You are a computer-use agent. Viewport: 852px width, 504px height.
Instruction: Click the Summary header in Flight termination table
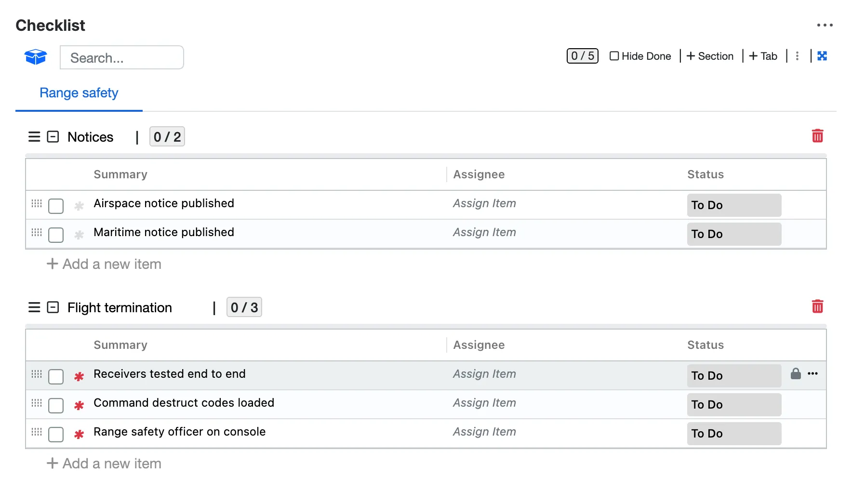pyautogui.click(x=120, y=345)
